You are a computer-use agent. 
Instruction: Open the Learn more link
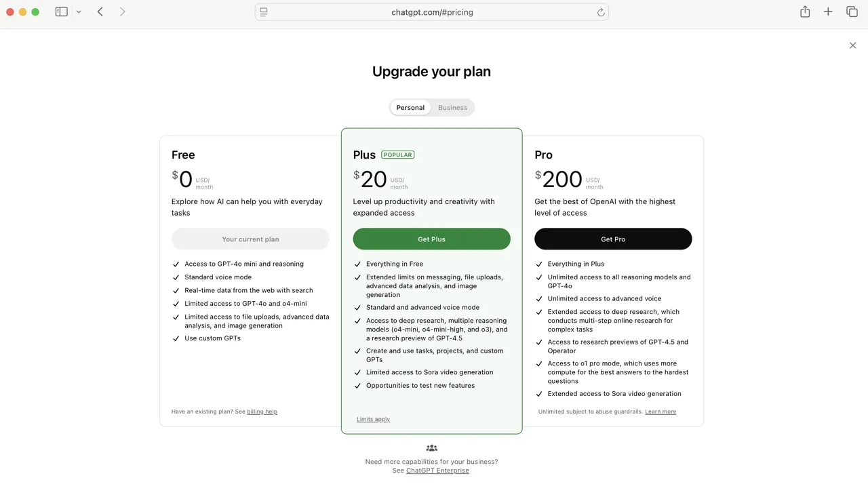[660, 412]
